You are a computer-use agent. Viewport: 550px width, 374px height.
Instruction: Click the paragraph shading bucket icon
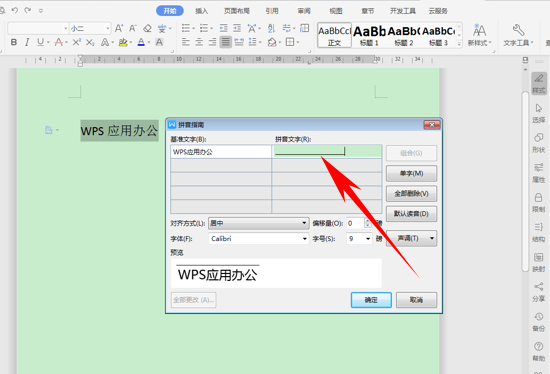[272, 42]
